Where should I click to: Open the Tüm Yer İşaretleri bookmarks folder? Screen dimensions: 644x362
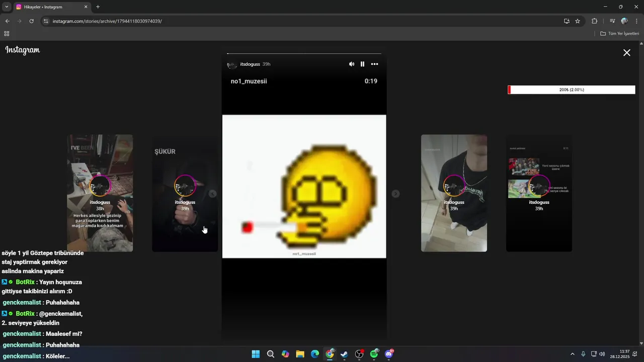619,34
